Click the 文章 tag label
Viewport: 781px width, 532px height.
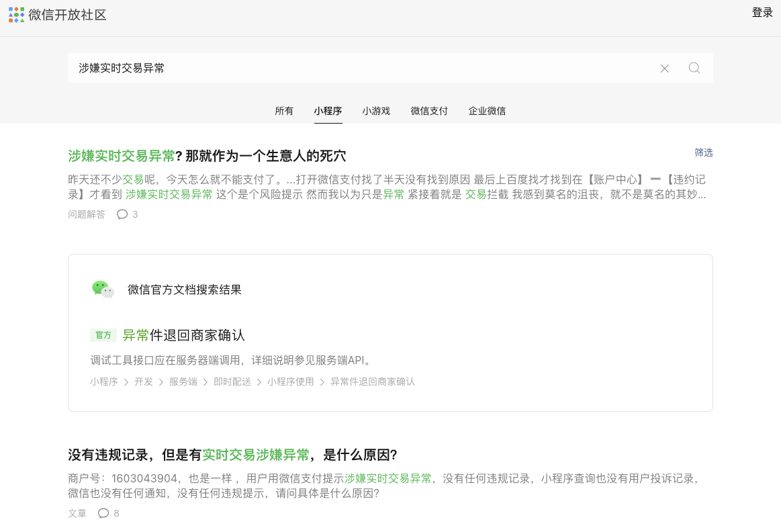77,513
